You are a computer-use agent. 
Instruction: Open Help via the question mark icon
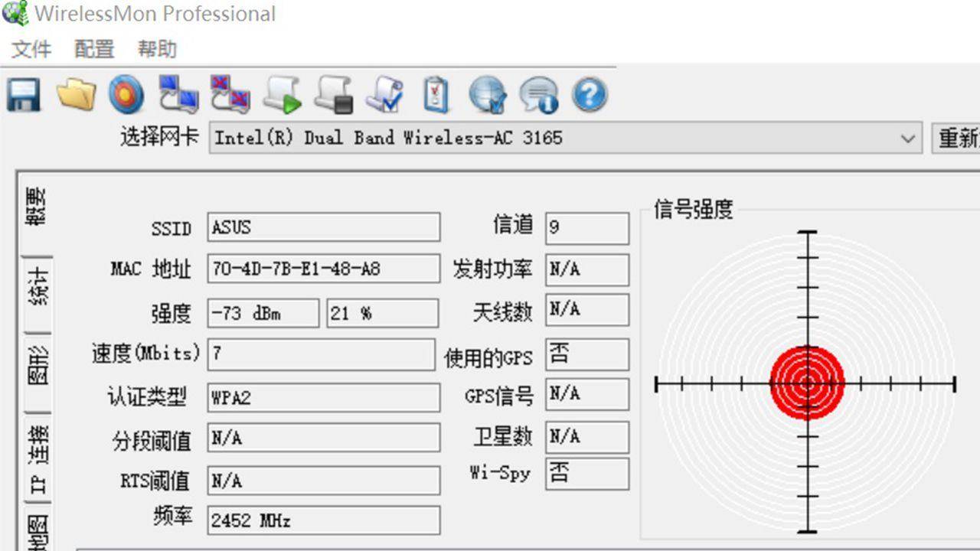(x=591, y=93)
